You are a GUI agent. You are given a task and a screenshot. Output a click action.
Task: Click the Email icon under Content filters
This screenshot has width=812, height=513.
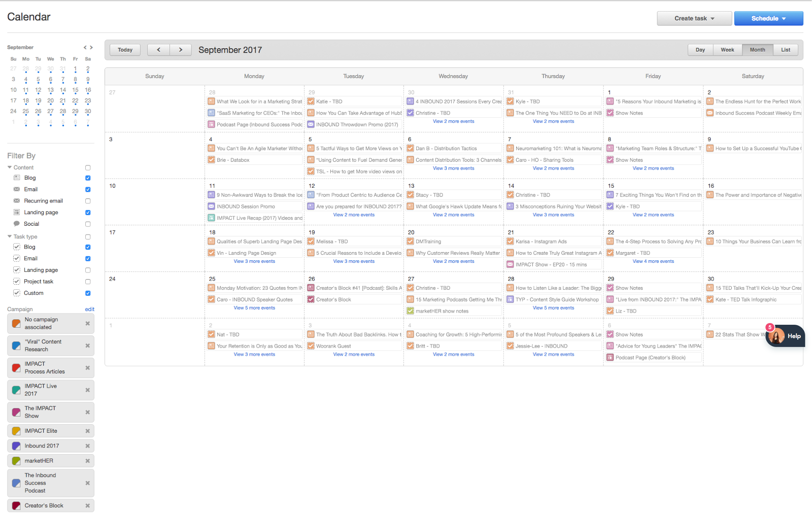tap(17, 189)
